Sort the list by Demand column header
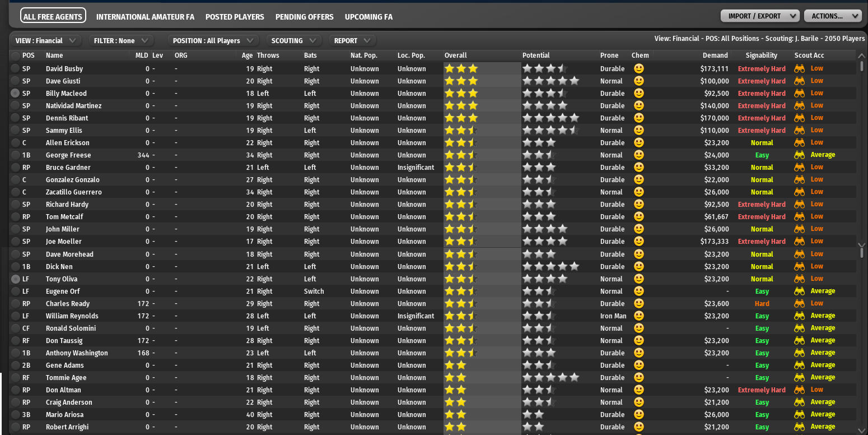The height and width of the screenshot is (435, 868). pyautogui.click(x=715, y=55)
